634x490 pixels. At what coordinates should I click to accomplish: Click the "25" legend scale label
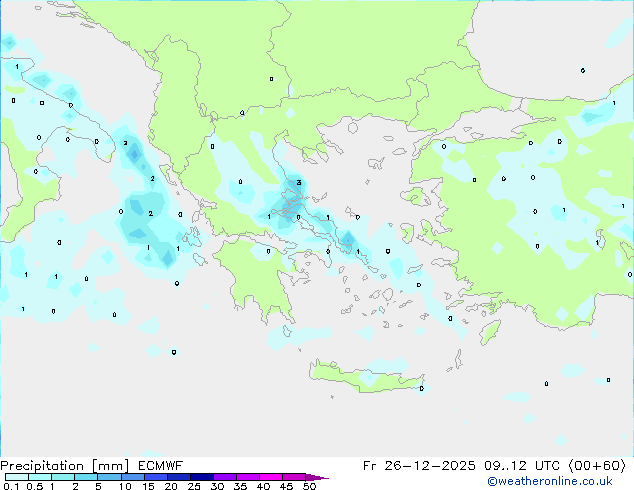[194, 486]
